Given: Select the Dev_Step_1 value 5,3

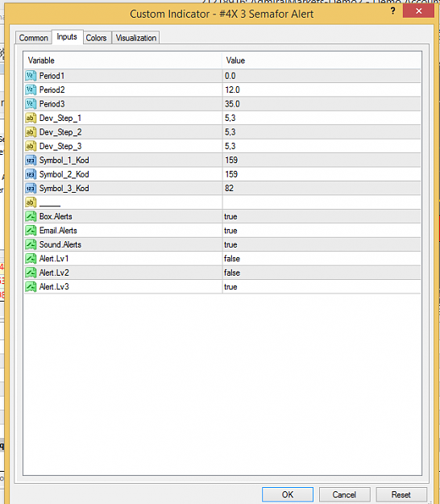Looking at the screenshot, I should (230, 118).
